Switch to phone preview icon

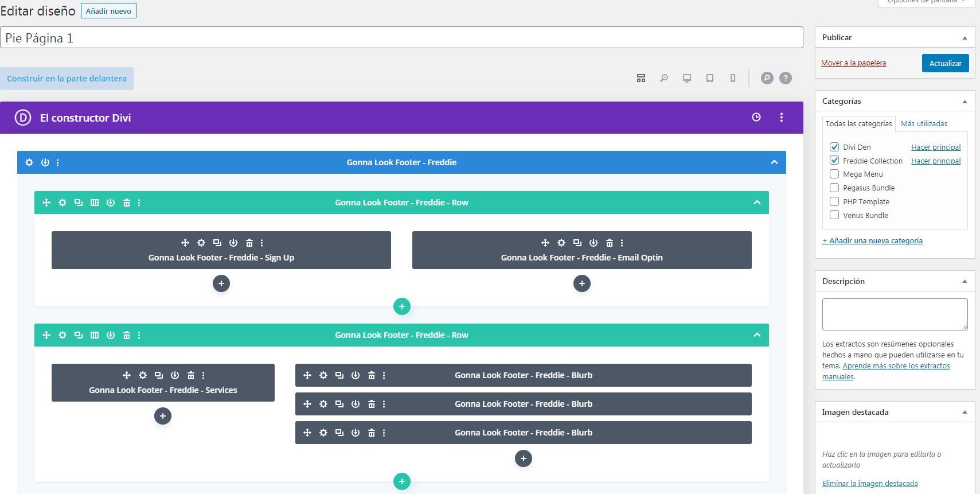pyautogui.click(x=733, y=78)
